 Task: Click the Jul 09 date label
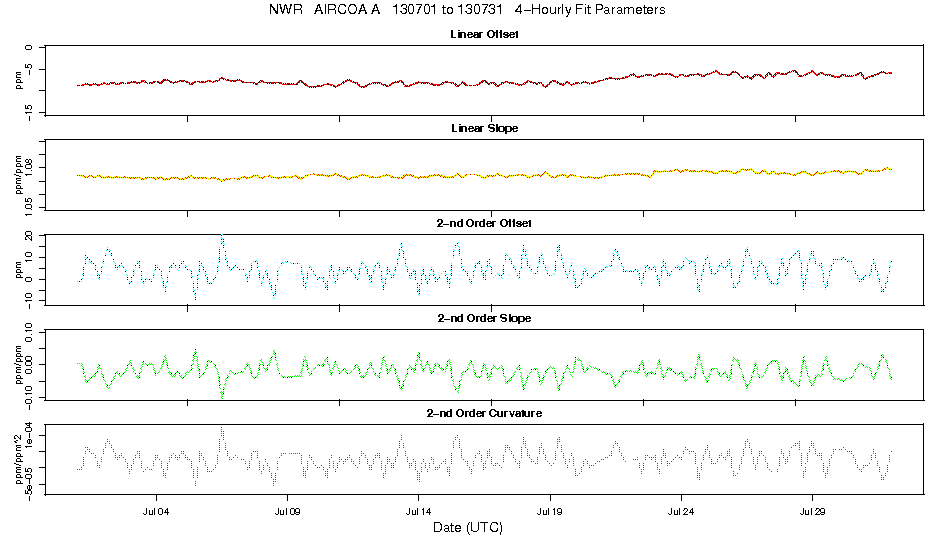point(288,511)
